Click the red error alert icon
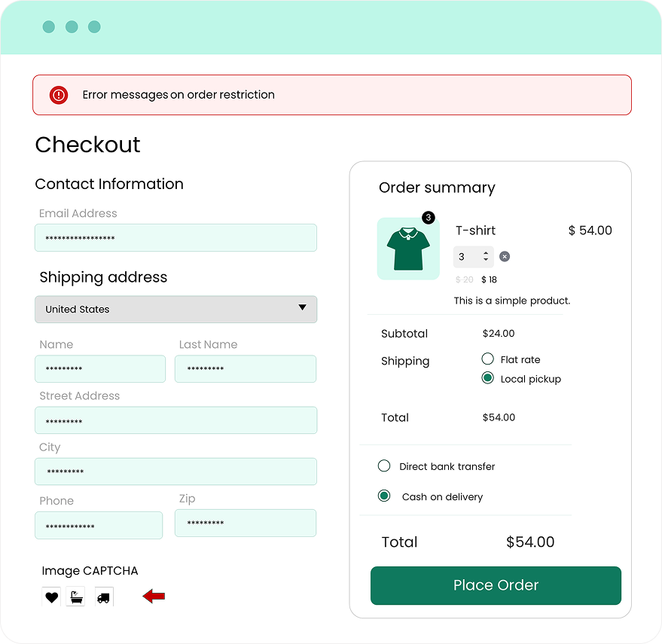Screen dimensions: 662x644 pyautogui.click(x=59, y=95)
